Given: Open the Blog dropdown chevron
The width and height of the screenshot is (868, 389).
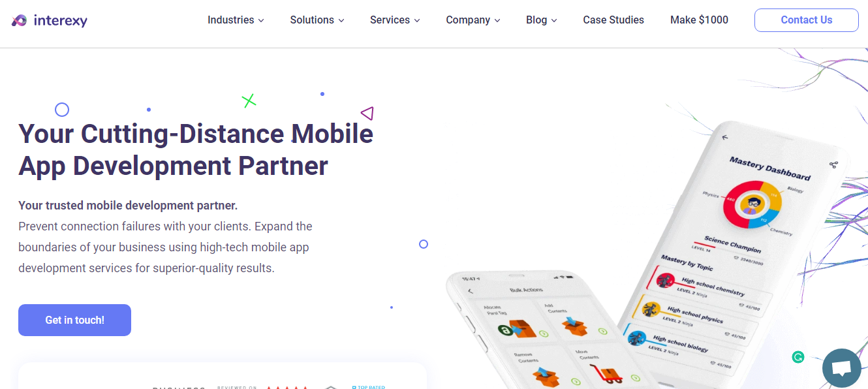Looking at the screenshot, I should 554,21.
